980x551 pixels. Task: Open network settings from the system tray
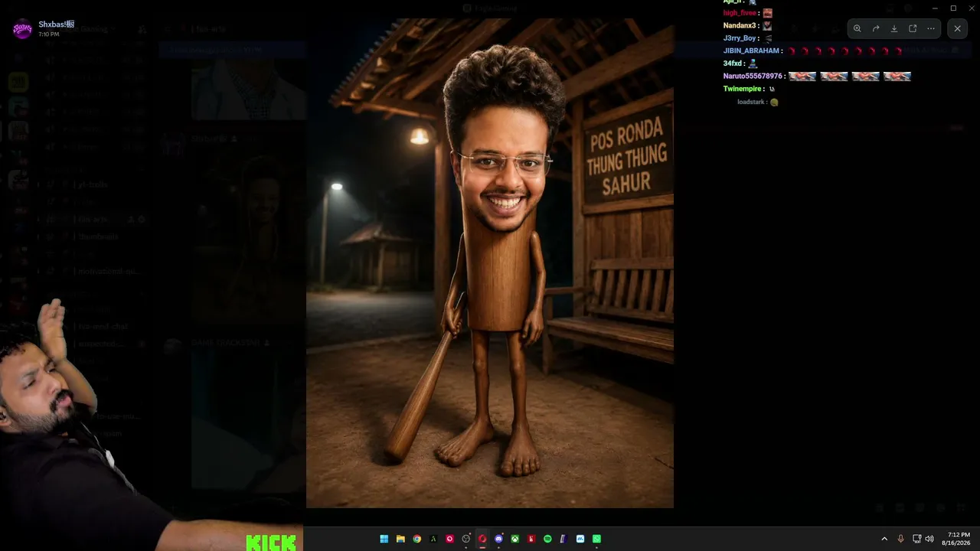pos(916,539)
